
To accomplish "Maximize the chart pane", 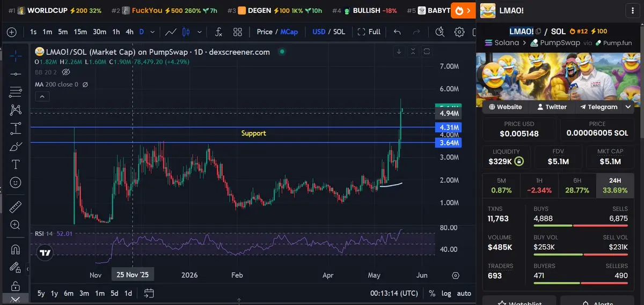I will coord(427,52).
